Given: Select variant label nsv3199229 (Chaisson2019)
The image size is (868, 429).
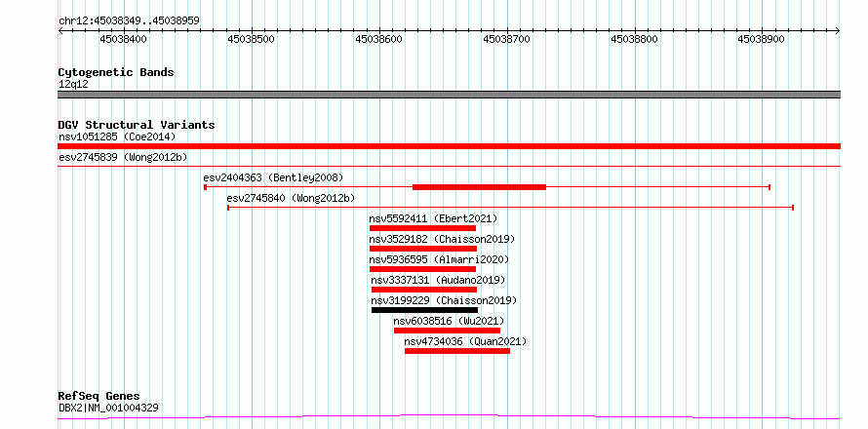Looking at the screenshot, I should [444, 300].
